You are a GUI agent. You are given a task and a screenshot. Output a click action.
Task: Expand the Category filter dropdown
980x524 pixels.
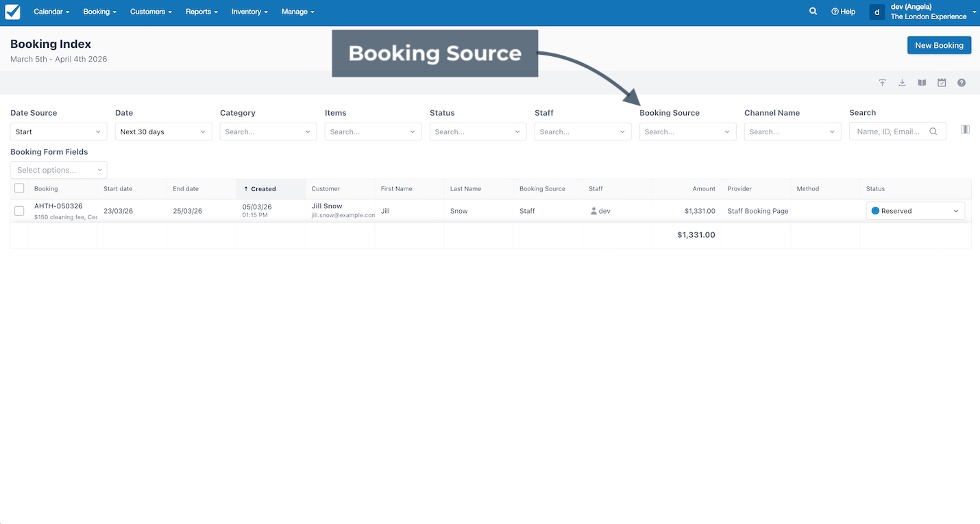268,132
